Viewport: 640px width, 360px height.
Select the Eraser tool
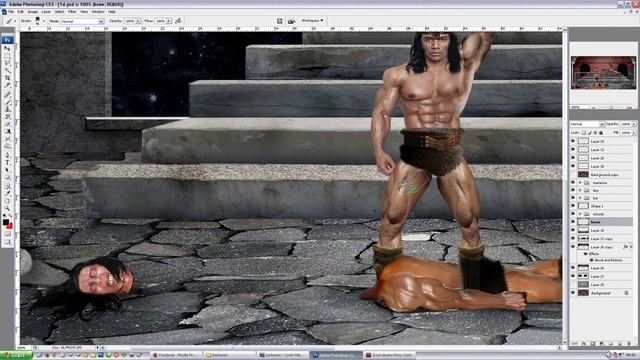pos(7,124)
